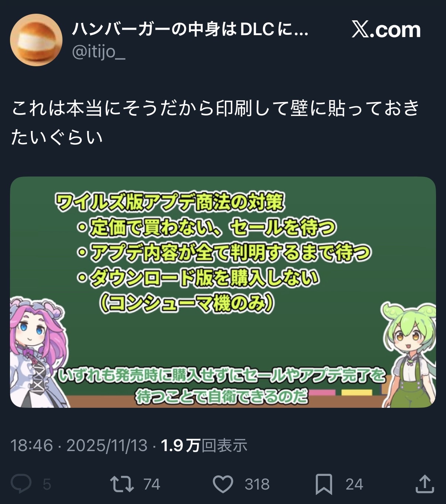This screenshot has width=446, height=504.
Task: Tap the repost arrows icon
Action: (122, 484)
